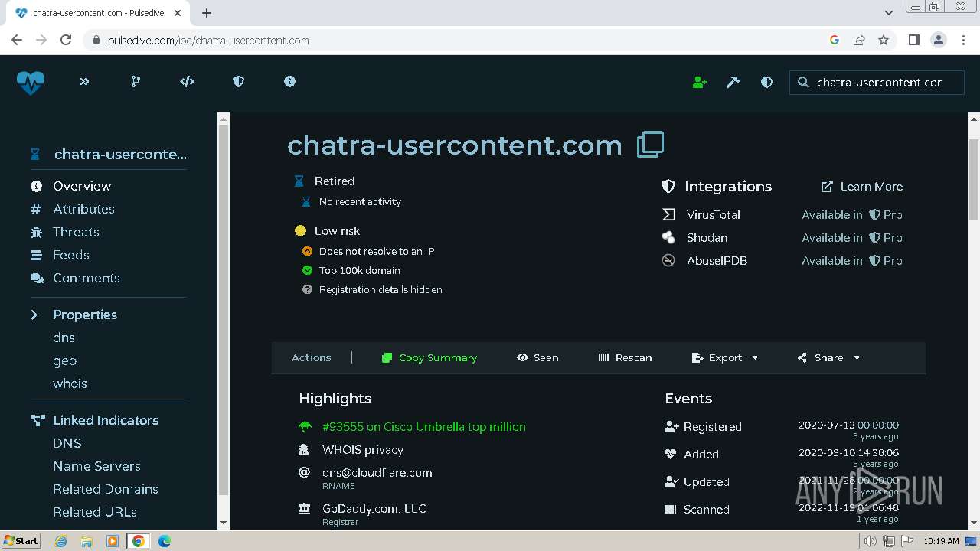Open Attributes in the sidebar
This screenshot has height=551, width=980.
tap(83, 209)
